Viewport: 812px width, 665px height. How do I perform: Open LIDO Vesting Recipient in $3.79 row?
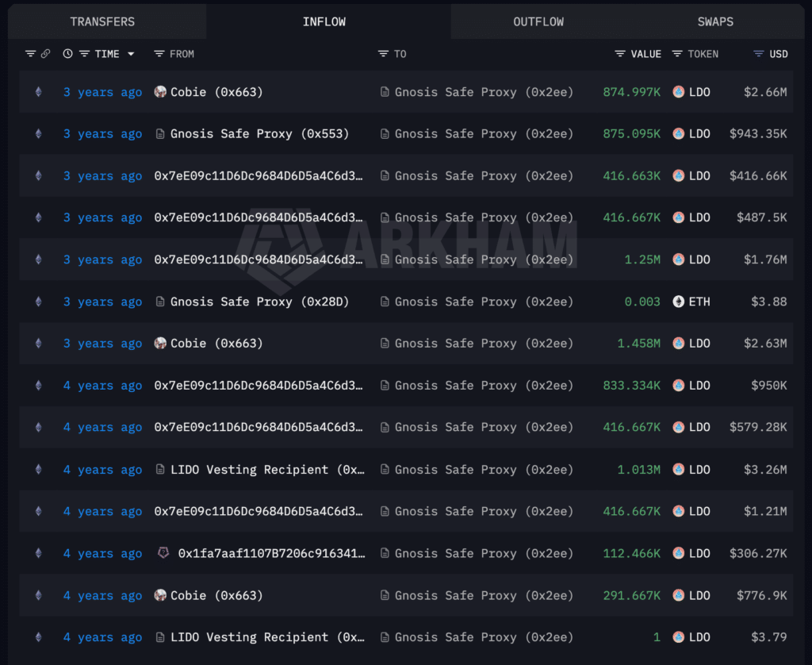point(267,637)
